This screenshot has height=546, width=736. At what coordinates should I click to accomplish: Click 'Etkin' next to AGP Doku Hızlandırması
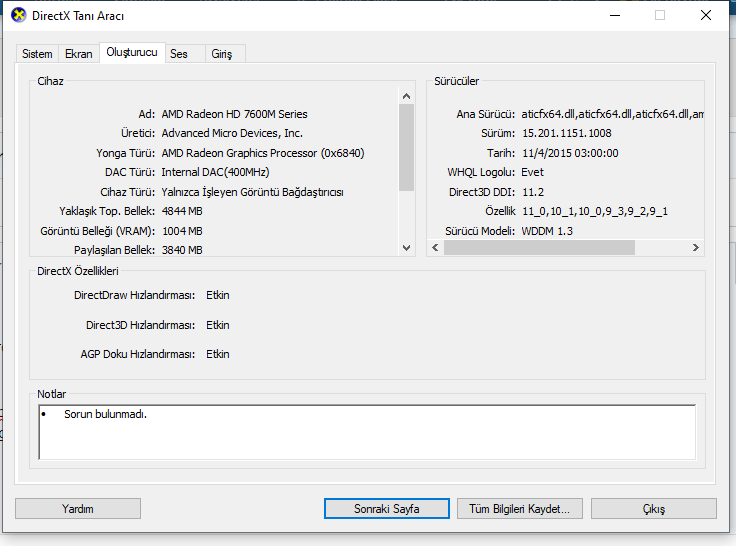click(218, 354)
